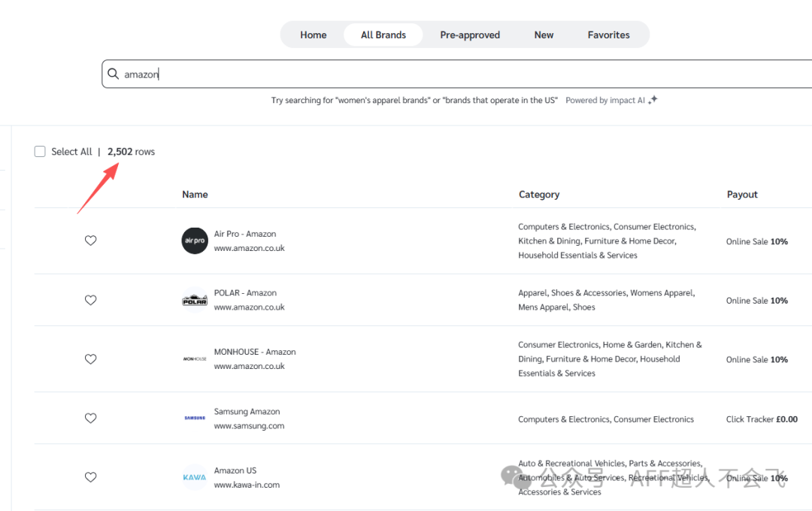Click POLAR's apparel category text

pyautogui.click(x=607, y=300)
